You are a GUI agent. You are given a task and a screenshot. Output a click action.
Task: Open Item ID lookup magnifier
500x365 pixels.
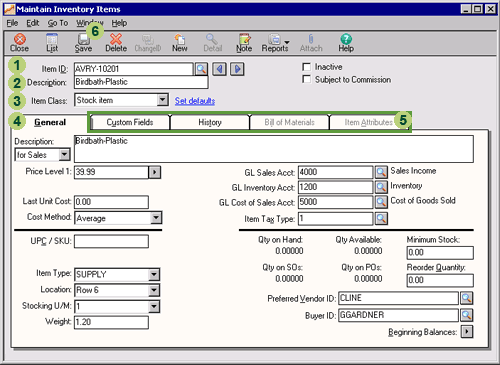click(201, 69)
